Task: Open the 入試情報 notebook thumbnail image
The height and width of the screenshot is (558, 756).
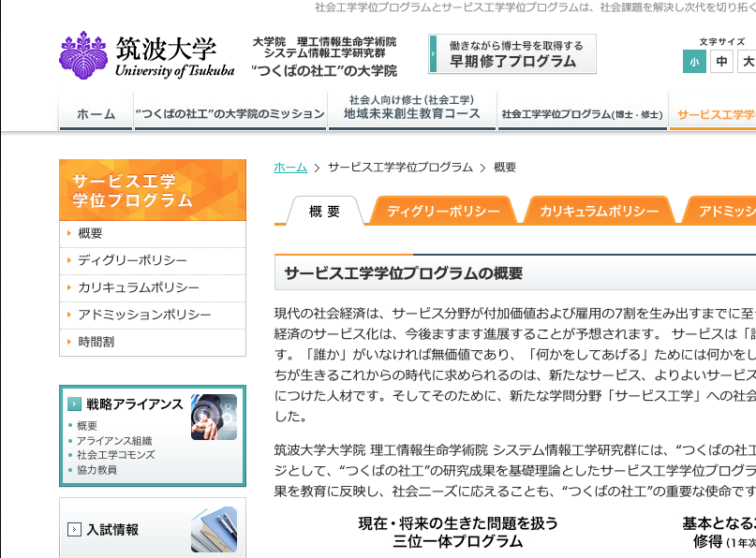Action: [214, 529]
